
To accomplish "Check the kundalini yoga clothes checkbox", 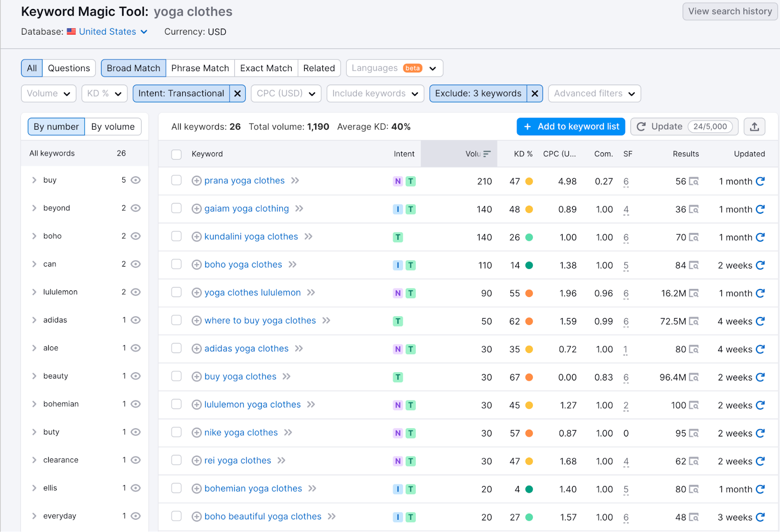I will pyautogui.click(x=176, y=237).
